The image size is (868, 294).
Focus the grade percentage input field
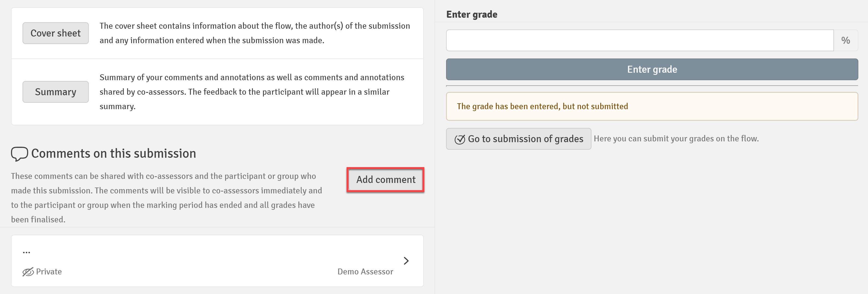(639, 41)
